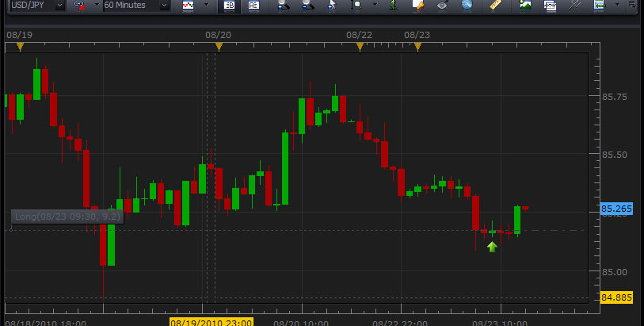Expand the zoom tool dropdown arrow
This screenshot has height=326, width=644.
point(375,5)
